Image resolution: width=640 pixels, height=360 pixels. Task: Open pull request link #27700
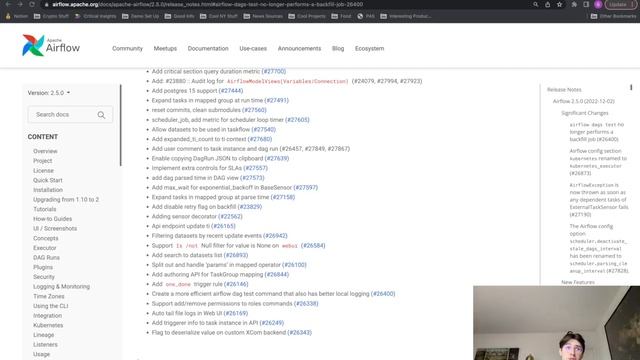point(273,71)
